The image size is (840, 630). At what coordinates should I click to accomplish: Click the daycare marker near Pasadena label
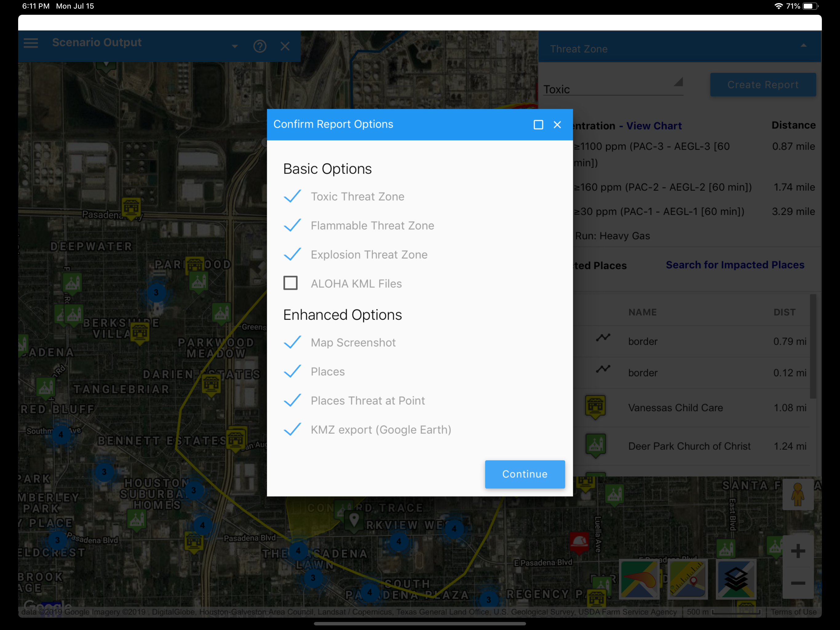131,208
